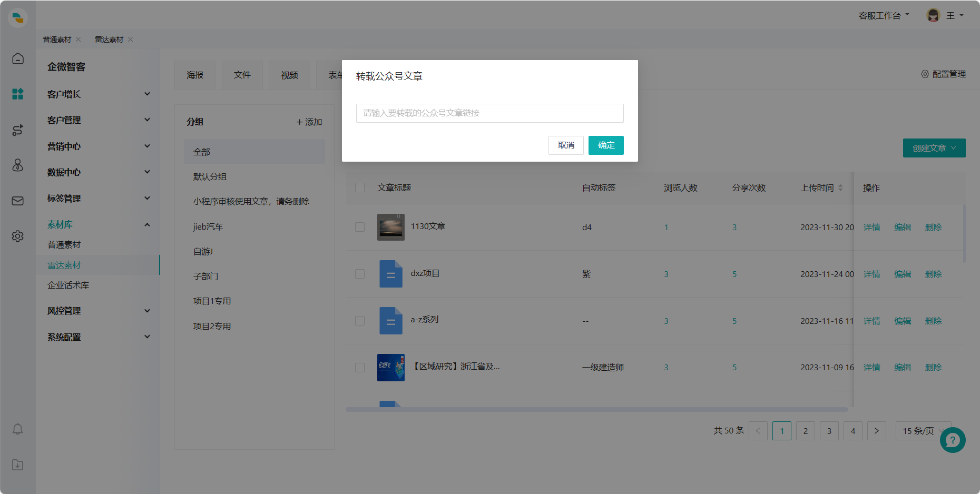Collapse the 素材库 menu

click(99, 224)
